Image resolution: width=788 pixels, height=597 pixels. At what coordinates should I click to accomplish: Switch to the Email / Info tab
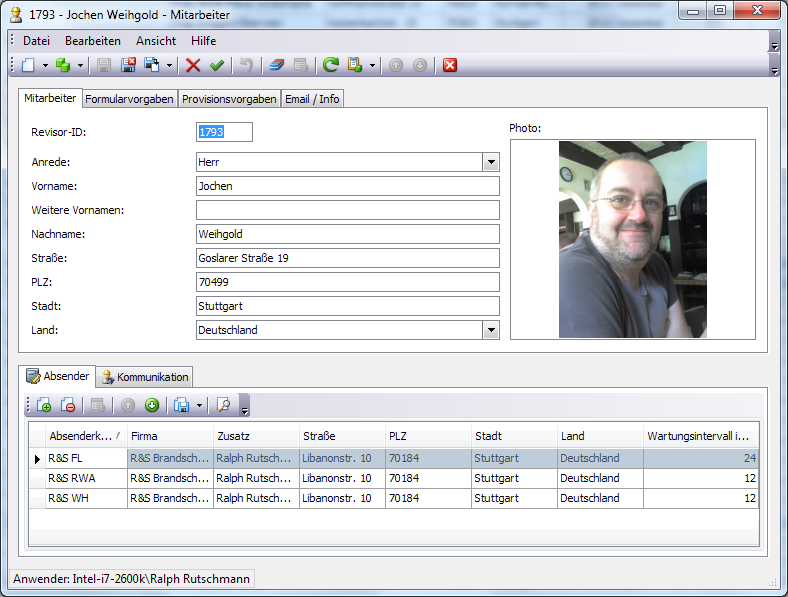click(x=312, y=99)
